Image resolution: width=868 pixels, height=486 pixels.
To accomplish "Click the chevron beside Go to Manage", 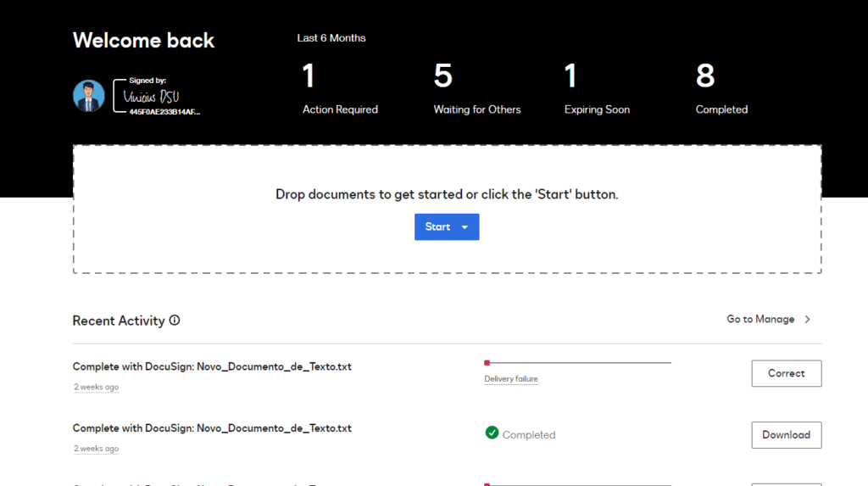I will click(807, 320).
